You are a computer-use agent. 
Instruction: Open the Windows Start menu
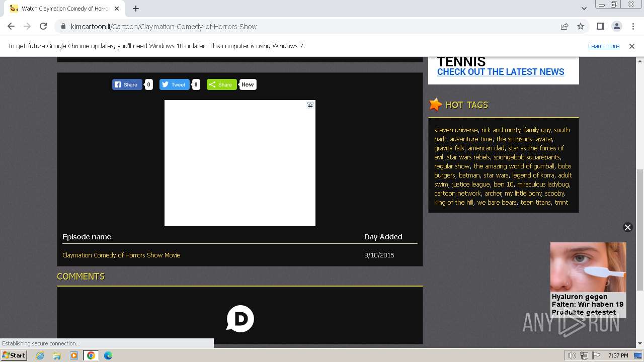pyautogui.click(x=14, y=355)
